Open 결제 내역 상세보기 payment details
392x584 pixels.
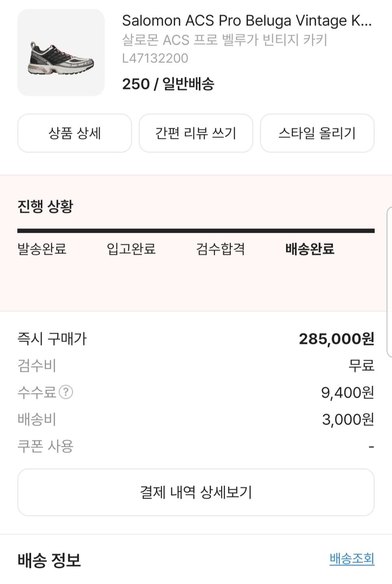196,492
